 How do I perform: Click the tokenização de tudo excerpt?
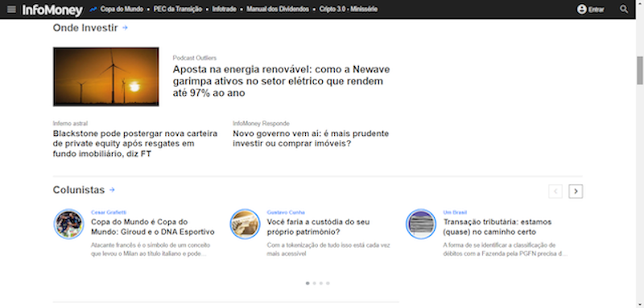[x=328, y=250]
